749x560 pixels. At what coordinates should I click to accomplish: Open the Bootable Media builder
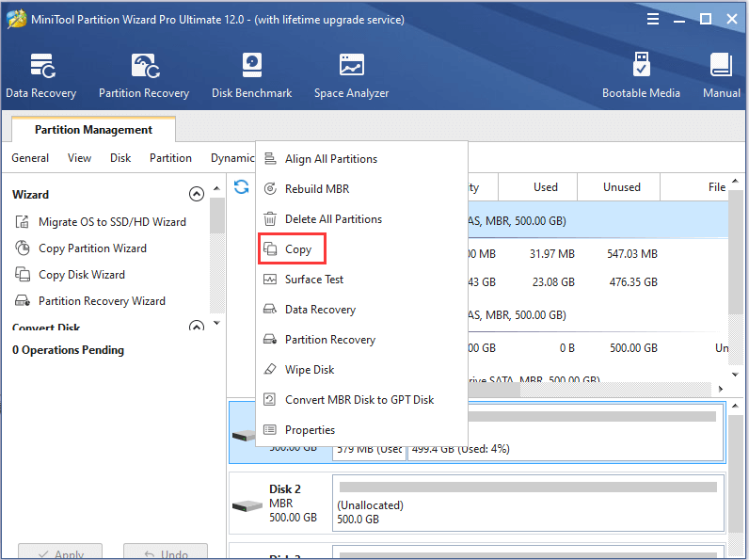pos(641,75)
